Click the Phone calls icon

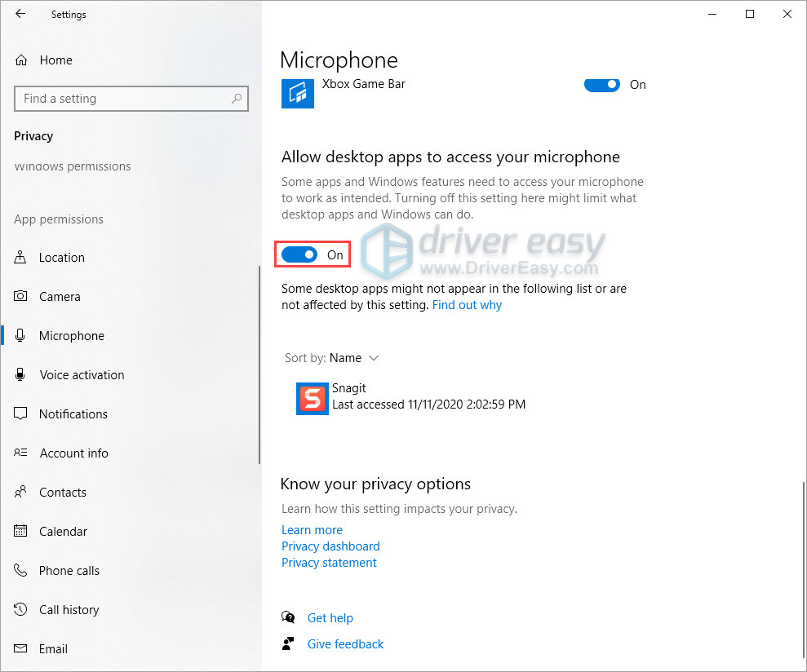tap(20, 569)
